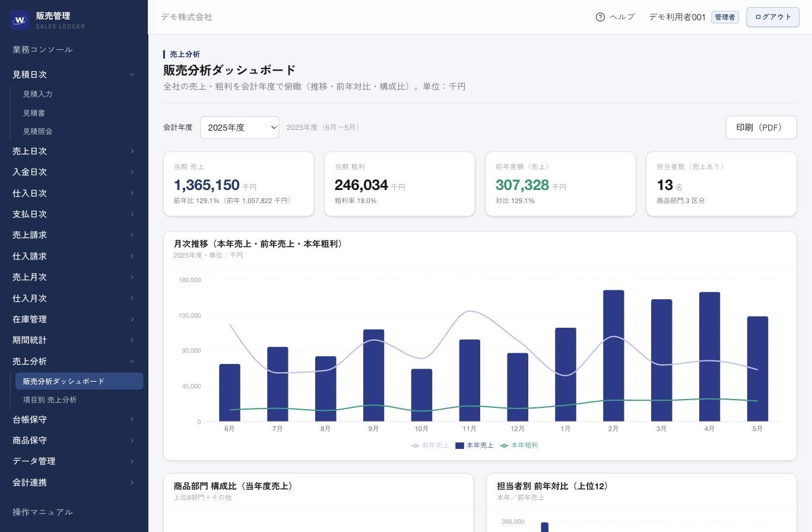The height and width of the screenshot is (532, 812).
Task: Click the 販売管理 logo icon
Action: pyautogui.click(x=20, y=20)
